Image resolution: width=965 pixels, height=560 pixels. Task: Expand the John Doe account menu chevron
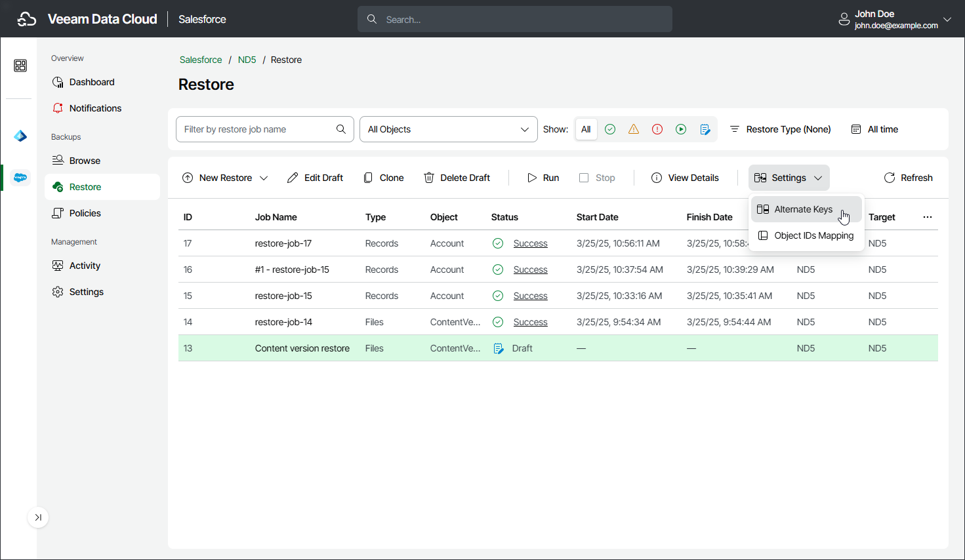point(947,20)
